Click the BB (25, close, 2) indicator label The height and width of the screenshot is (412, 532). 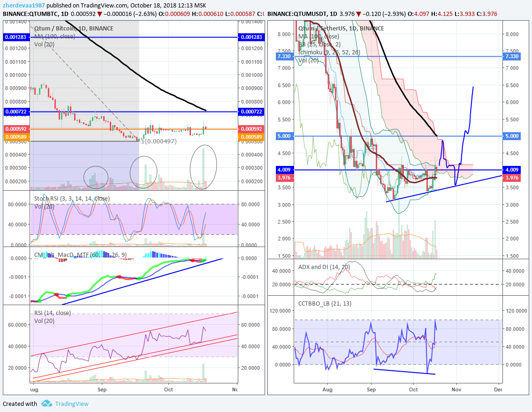pos(319,45)
